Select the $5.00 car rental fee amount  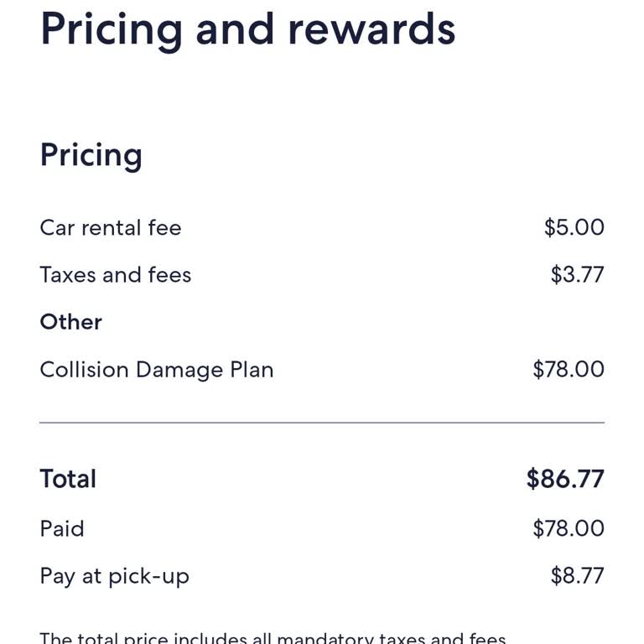pyautogui.click(x=574, y=228)
